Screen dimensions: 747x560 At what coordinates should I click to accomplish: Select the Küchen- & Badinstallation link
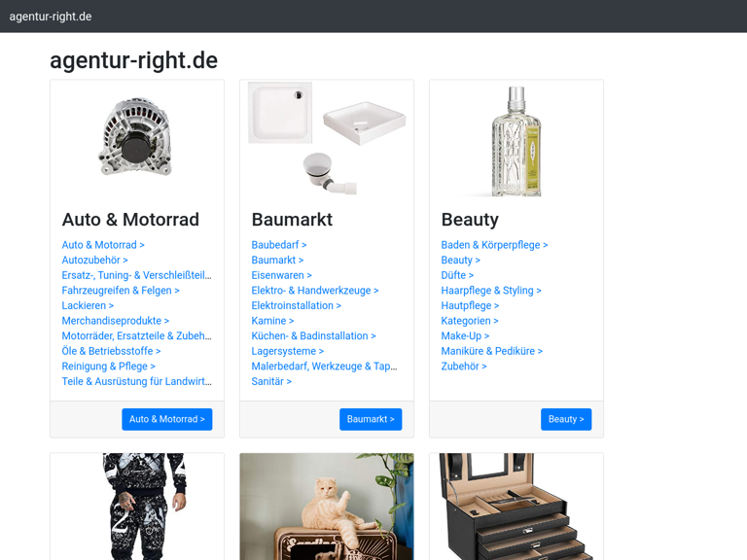pos(313,335)
